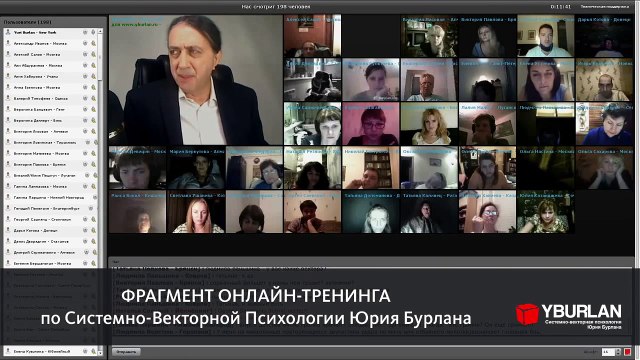Click the magnifier icon in Елена Куваева's bottom row
Screen dimensions: 640x360
93,351
